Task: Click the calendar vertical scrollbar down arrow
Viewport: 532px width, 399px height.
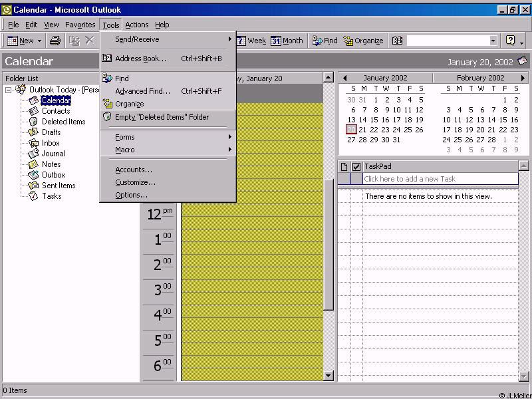Action: (x=328, y=376)
